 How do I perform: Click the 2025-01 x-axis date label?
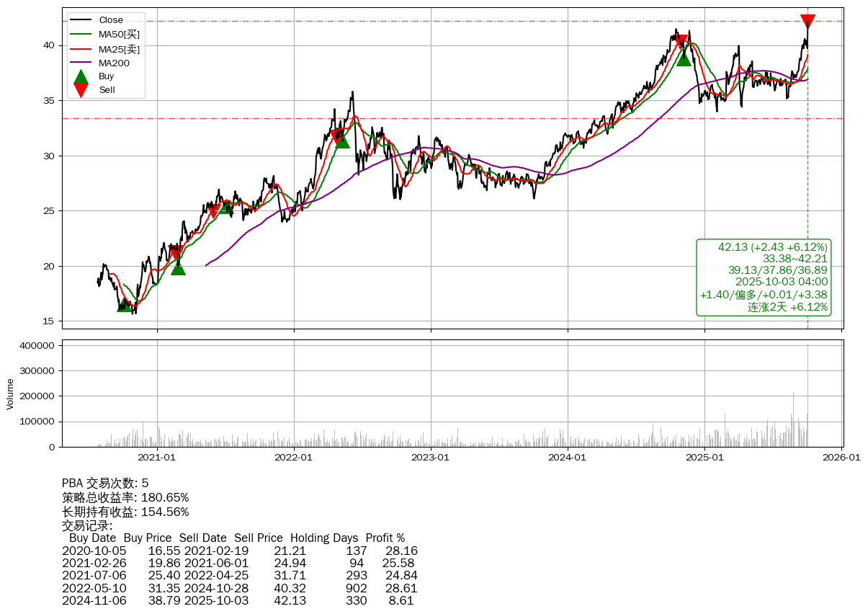[x=704, y=456]
